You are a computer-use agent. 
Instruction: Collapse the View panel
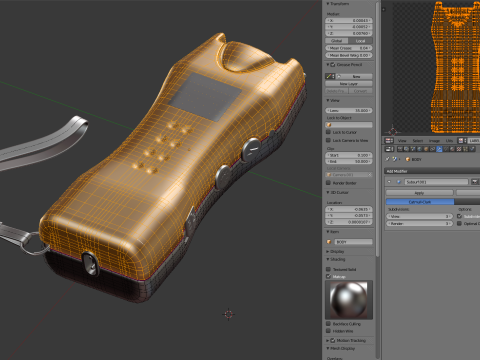click(328, 100)
